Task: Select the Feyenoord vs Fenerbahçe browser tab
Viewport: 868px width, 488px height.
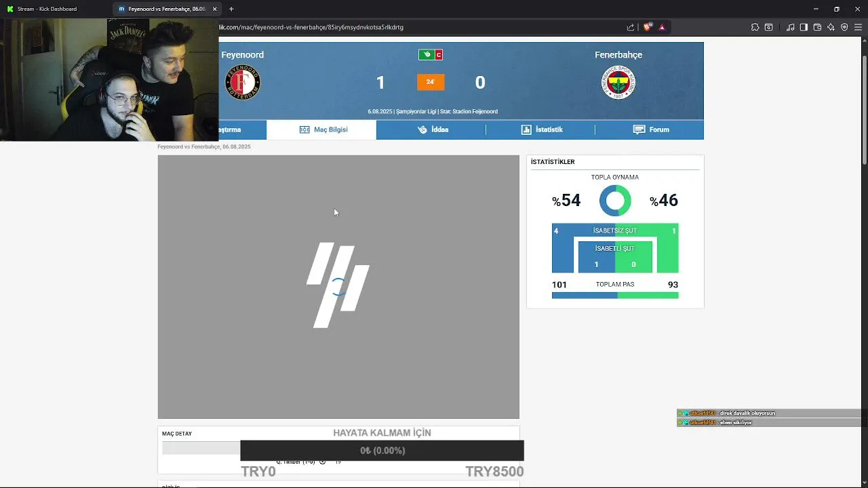Action: [163, 9]
